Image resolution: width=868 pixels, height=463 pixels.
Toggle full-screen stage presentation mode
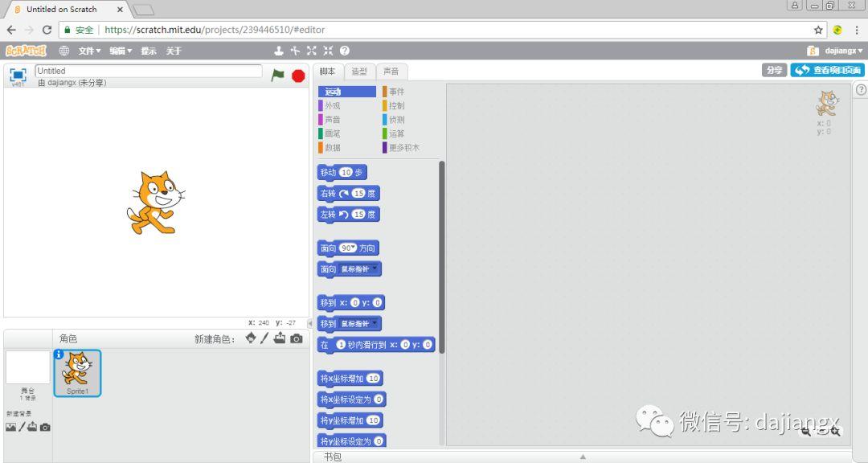click(18, 75)
